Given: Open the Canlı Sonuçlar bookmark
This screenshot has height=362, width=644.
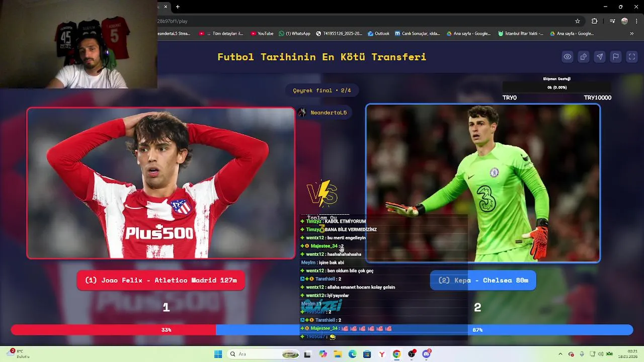Looking at the screenshot, I should tap(417, 34).
